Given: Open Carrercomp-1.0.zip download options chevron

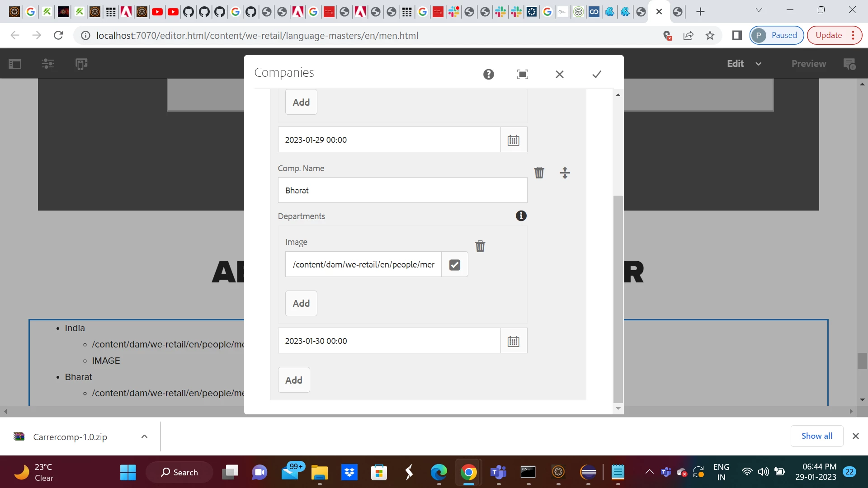Looking at the screenshot, I should (144, 436).
